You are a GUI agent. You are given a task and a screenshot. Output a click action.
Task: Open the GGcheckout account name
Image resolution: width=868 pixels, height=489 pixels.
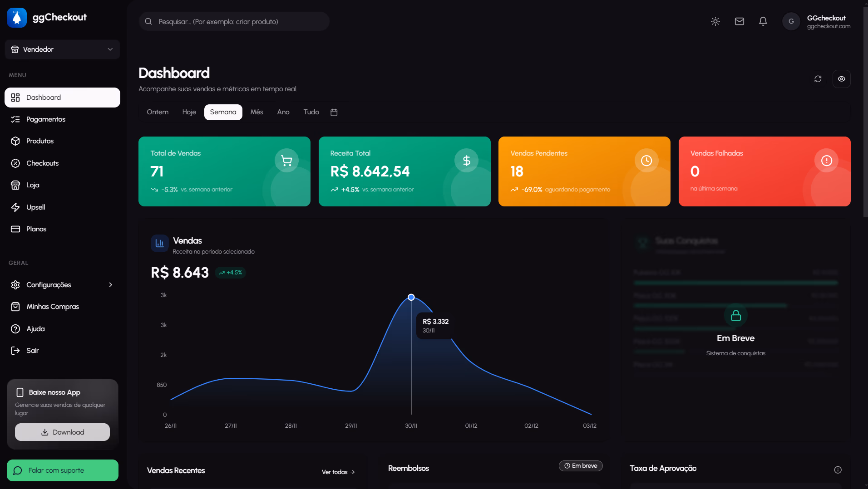point(826,18)
